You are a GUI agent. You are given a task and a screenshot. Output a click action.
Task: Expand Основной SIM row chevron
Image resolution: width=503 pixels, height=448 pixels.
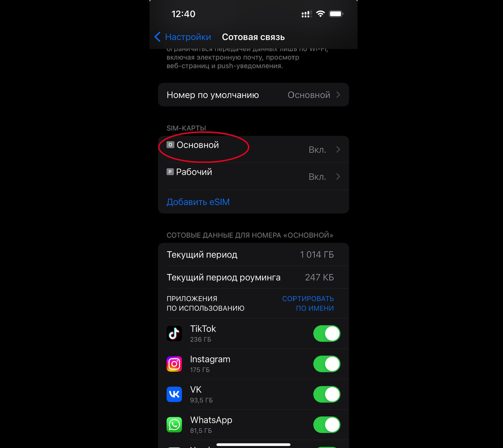[338, 149]
